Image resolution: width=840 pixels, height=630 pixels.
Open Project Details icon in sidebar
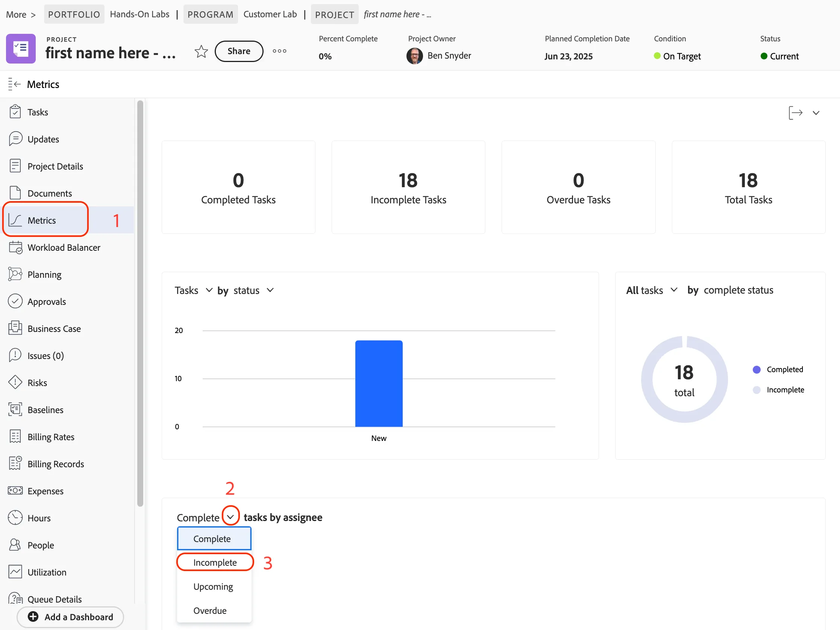(15, 166)
